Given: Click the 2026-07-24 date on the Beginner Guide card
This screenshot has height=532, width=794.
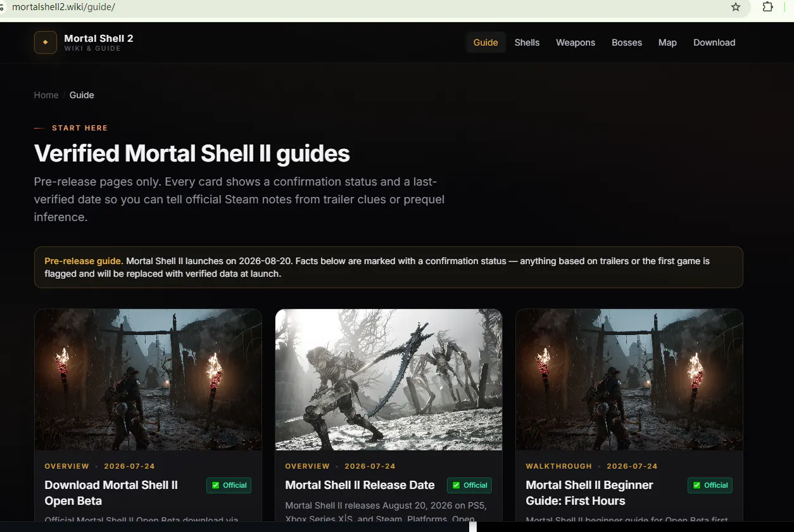Looking at the screenshot, I should (x=632, y=466).
